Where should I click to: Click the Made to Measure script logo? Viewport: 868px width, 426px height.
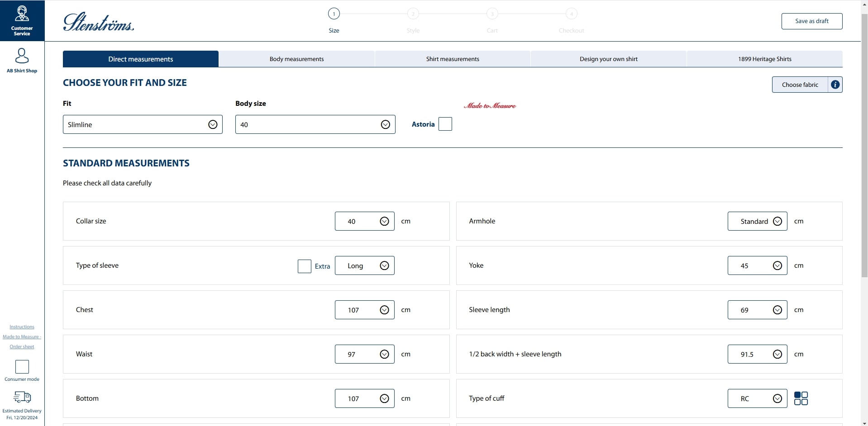point(490,106)
